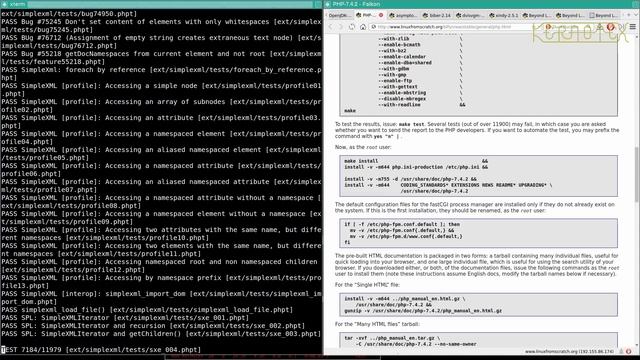Click the '--enable-mbstring' configure option

click(402, 93)
